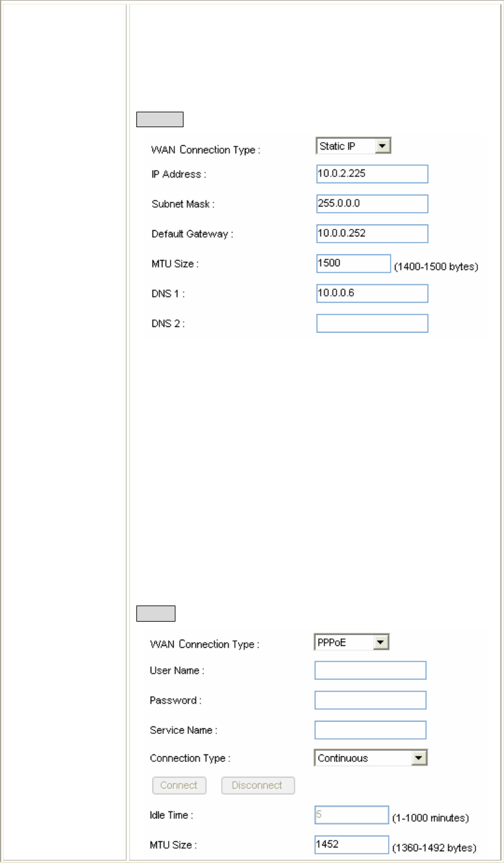Click the MTU Size field containing 1500
This screenshot has height=863, width=504.
[353, 263]
